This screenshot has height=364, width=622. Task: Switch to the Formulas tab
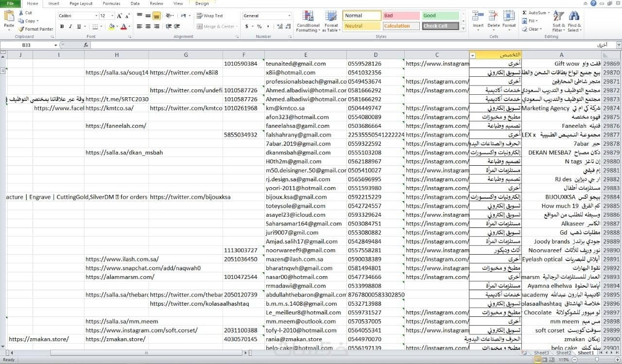(111, 3)
